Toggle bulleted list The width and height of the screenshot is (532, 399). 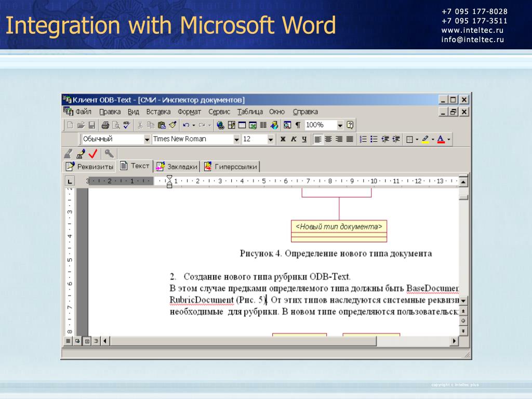pyautogui.click(x=374, y=139)
